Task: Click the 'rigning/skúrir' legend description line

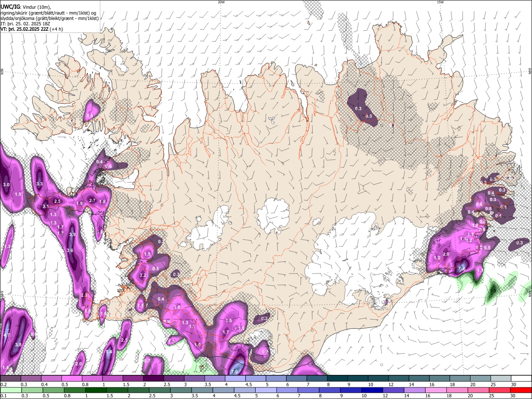Action: click(48, 13)
